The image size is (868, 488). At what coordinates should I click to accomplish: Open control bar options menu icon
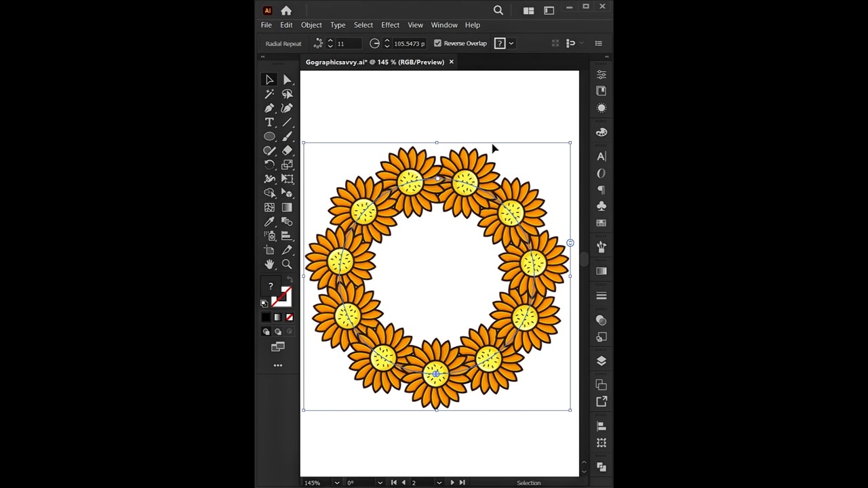point(598,43)
